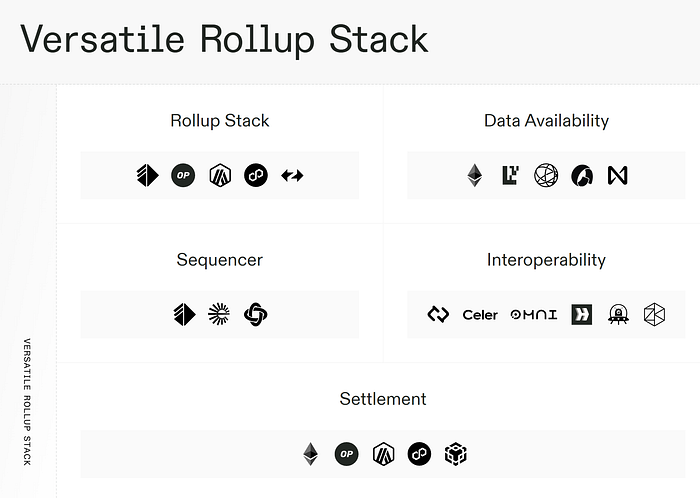Click the BNB cube logo under Settlement

[x=456, y=454]
